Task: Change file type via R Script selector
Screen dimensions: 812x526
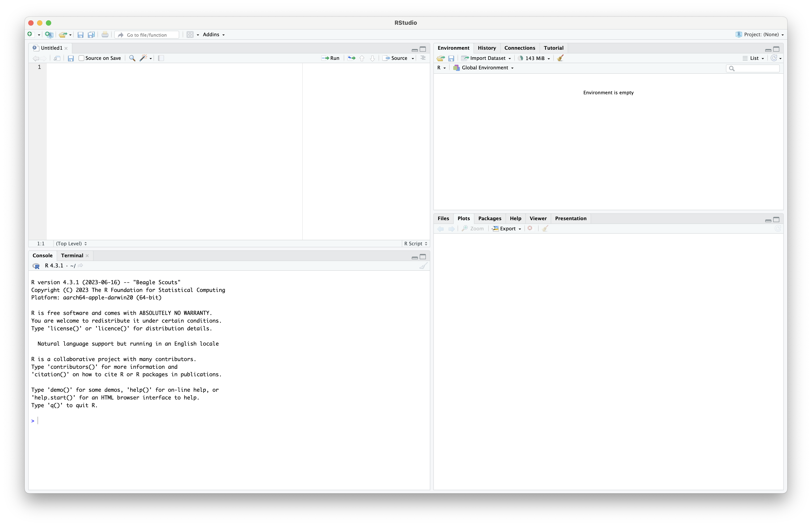Action: (415, 243)
